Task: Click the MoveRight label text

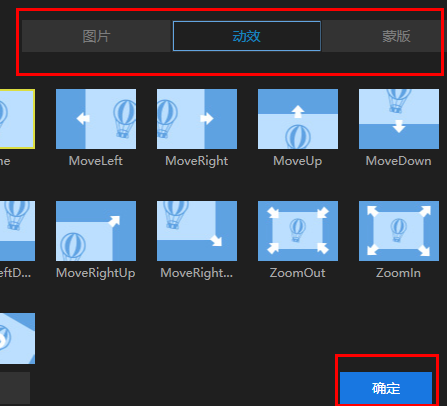Action: tap(197, 161)
